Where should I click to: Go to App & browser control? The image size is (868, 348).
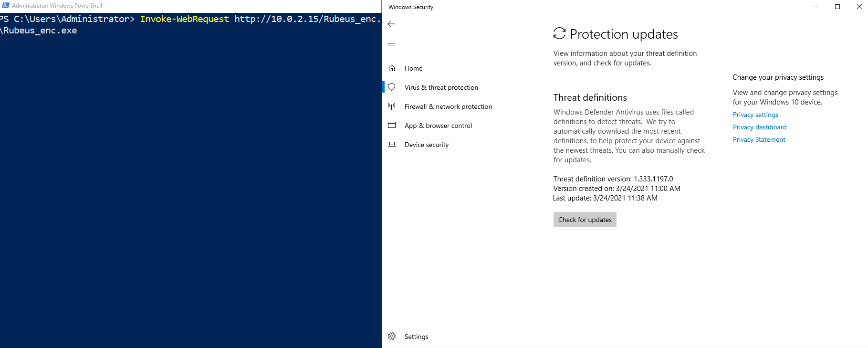coord(438,126)
